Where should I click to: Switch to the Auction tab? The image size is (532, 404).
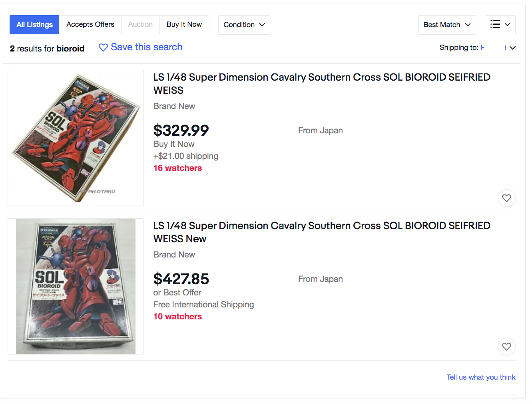point(140,25)
